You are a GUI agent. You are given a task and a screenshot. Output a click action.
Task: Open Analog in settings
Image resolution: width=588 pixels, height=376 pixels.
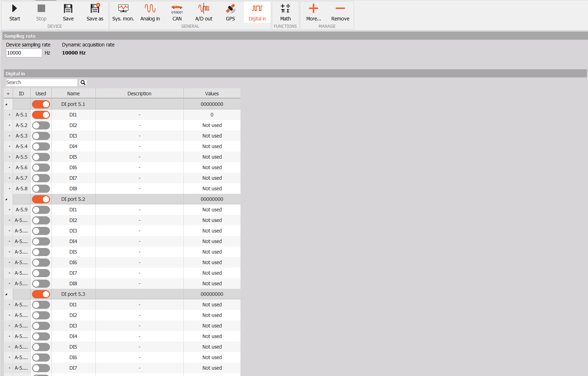(150, 13)
